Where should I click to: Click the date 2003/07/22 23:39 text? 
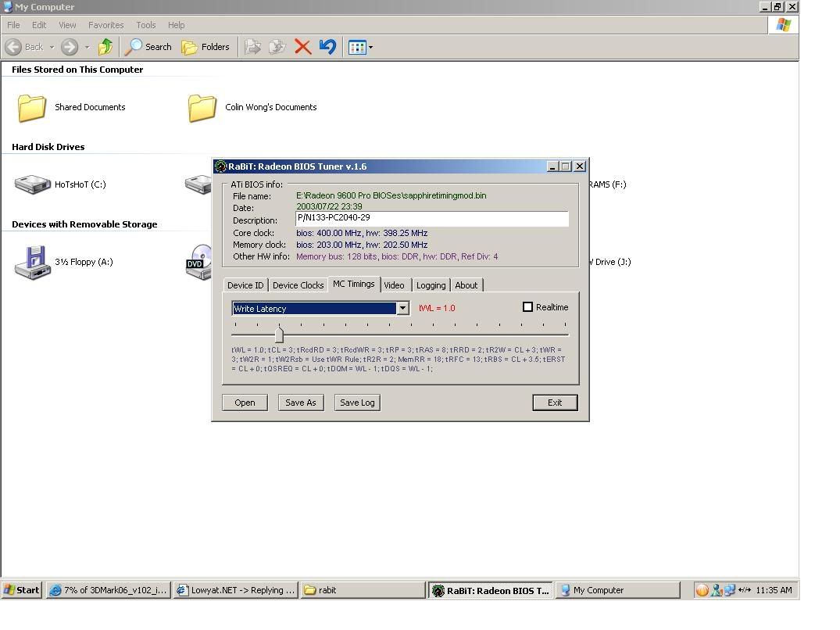click(x=329, y=207)
